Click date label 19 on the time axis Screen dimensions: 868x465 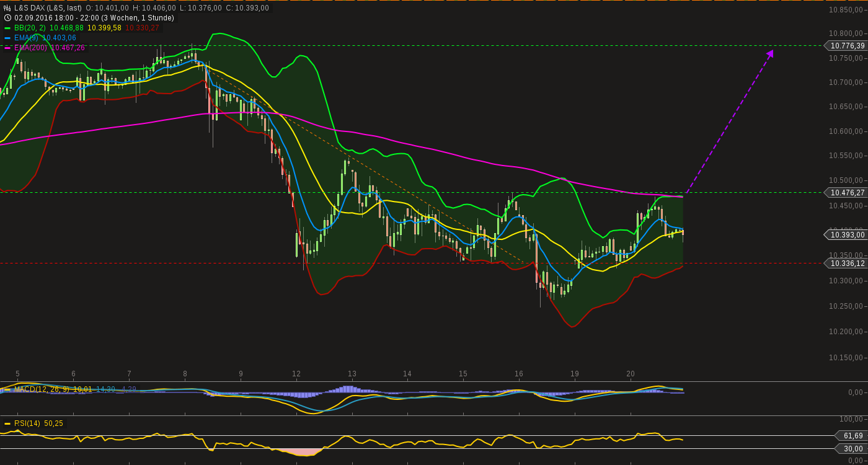pos(575,374)
